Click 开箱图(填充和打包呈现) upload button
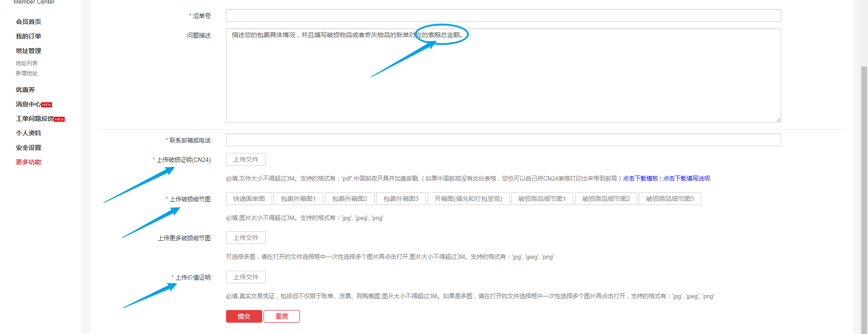Image resolution: width=868 pixels, height=334 pixels. coord(468,199)
